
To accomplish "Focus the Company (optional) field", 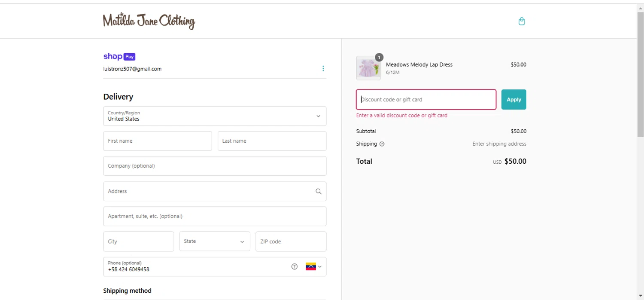I will coord(215,166).
